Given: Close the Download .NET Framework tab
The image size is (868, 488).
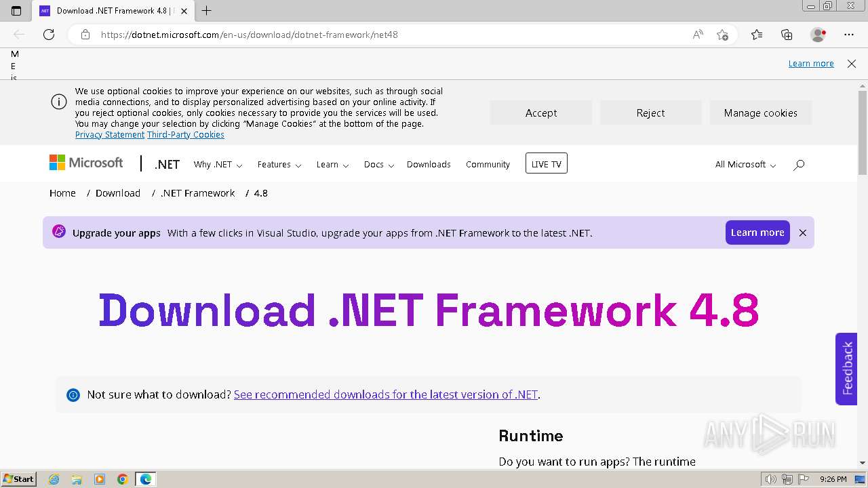Looking at the screenshot, I should [184, 11].
